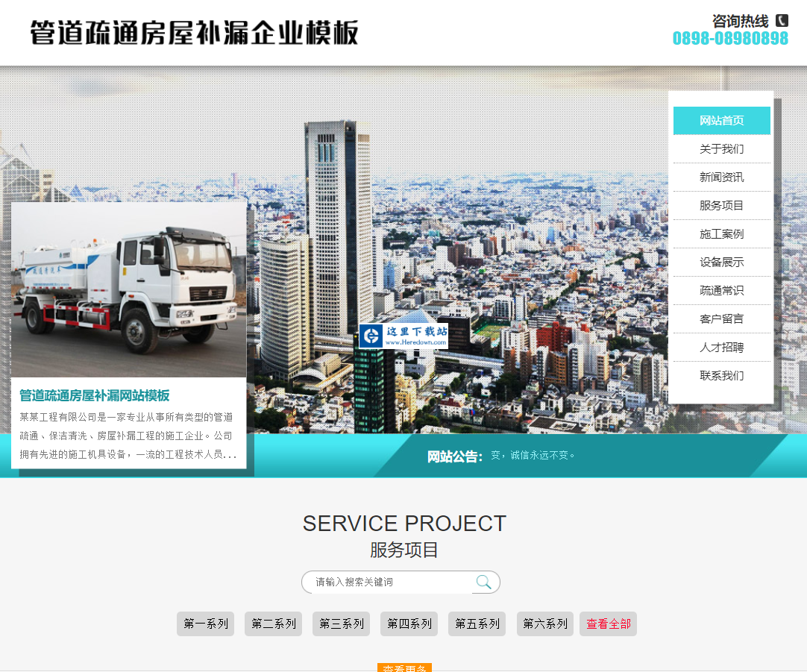Open the 人才招聘 page link
Image resolution: width=807 pixels, height=672 pixels.
pyautogui.click(x=721, y=347)
